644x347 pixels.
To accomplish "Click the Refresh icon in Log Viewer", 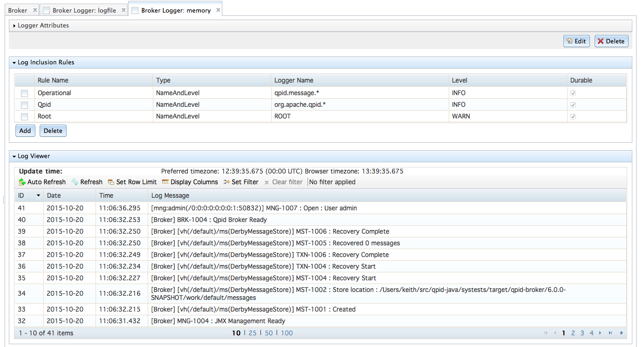I will [x=75, y=182].
